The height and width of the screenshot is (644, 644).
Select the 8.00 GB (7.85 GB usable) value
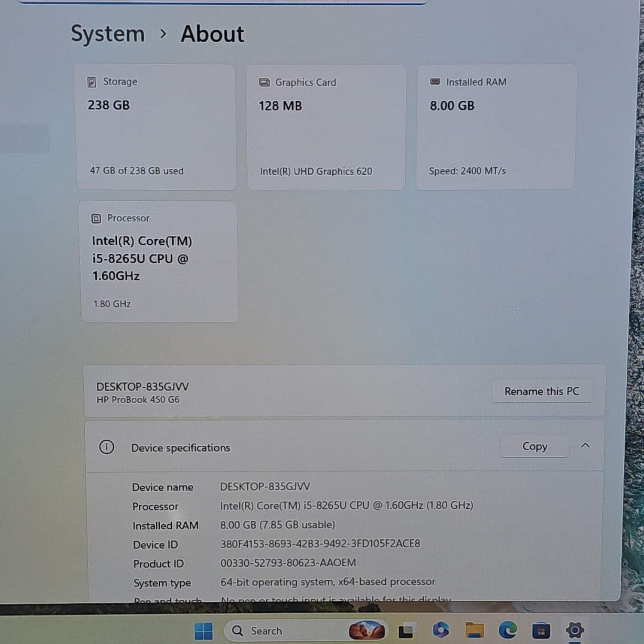click(277, 525)
